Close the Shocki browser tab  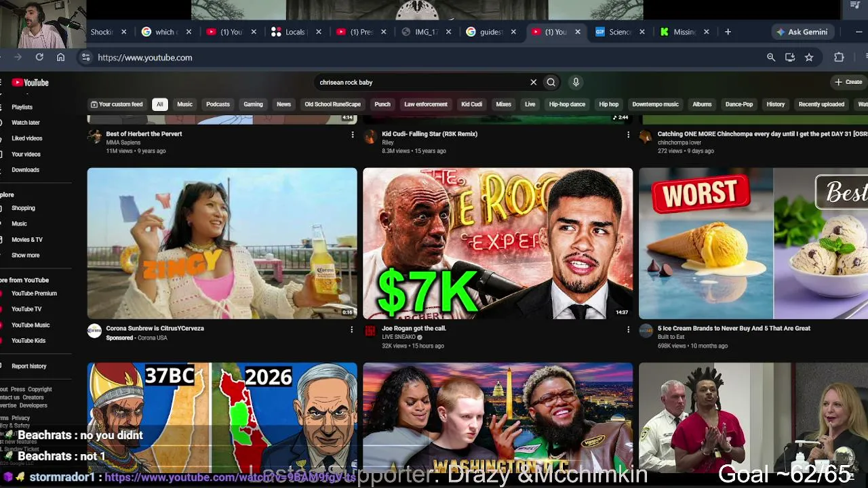123,32
